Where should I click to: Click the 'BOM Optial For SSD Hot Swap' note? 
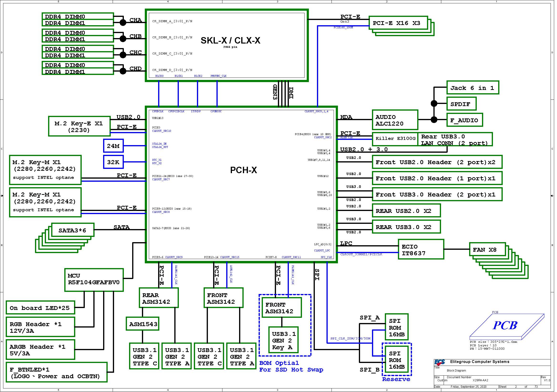(x=291, y=366)
